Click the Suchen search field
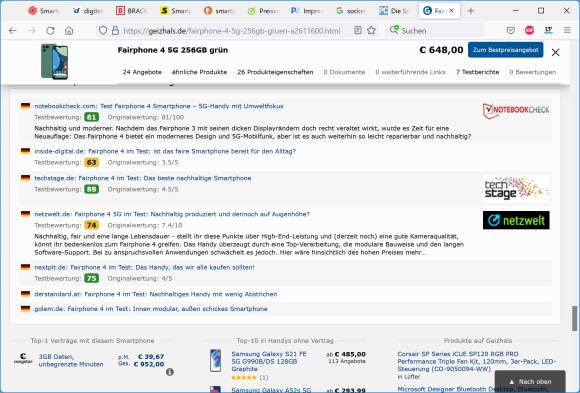This screenshot has width=580, height=393. point(436,31)
